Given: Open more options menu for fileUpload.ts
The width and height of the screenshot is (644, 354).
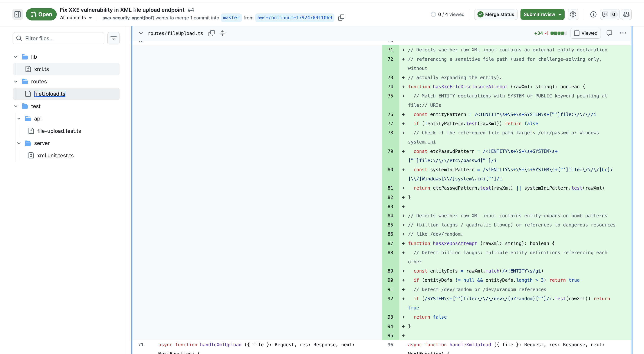Looking at the screenshot, I should pos(623,33).
